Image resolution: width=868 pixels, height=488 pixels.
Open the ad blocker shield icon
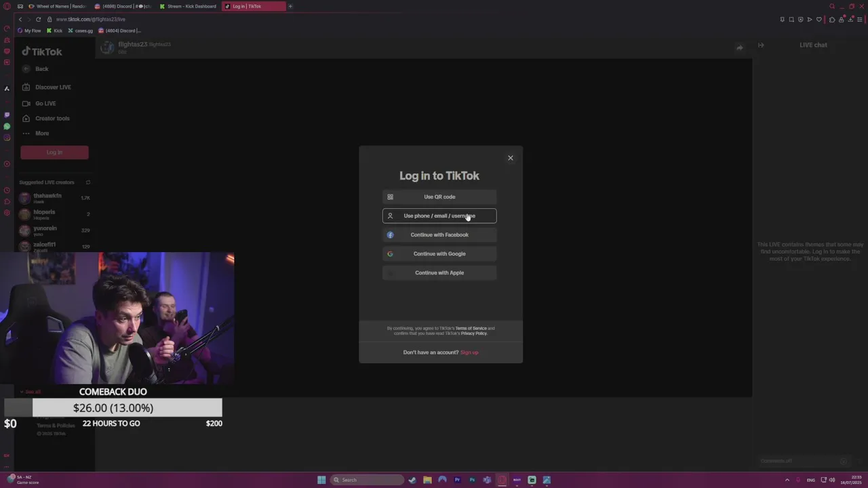click(x=800, y=19)
